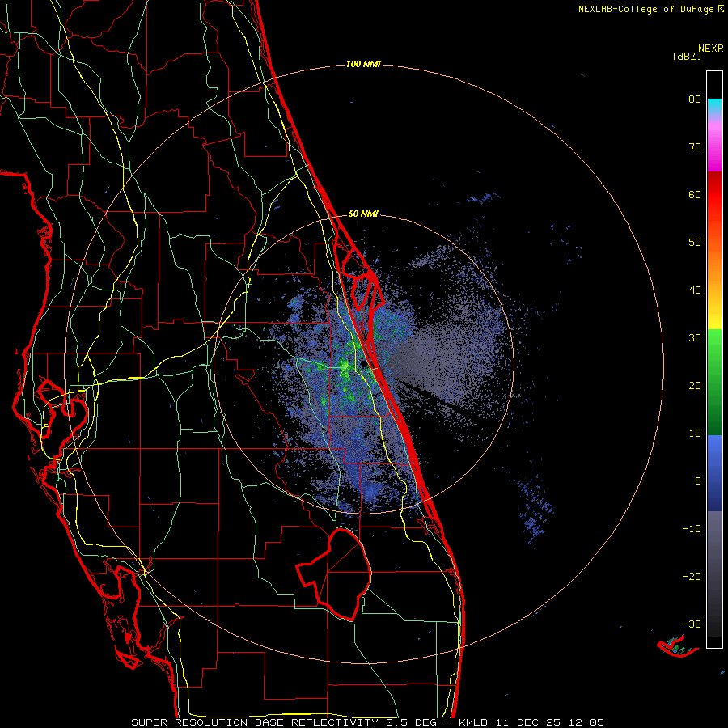Click the 80 value on dBZ scale
Image resolution: width=728 pixels, height=728 pixels.
click(x=695, y=99)
